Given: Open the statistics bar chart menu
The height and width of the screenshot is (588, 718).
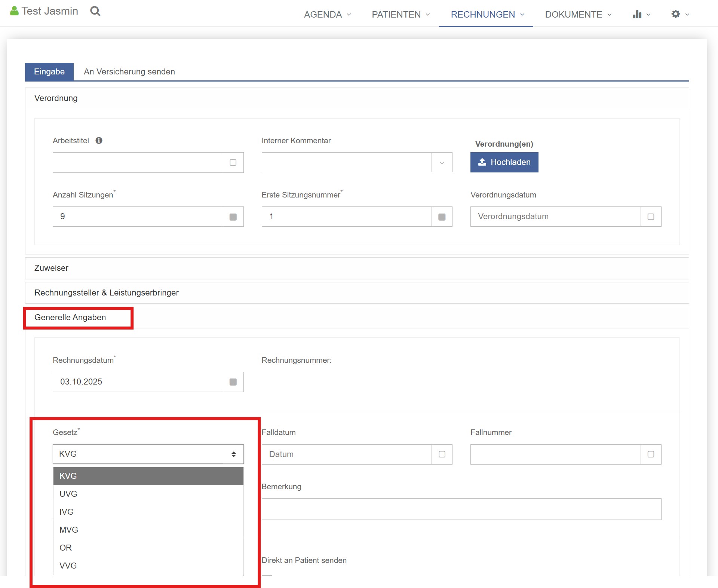Looking at the screenshot, I should (637, 15).
